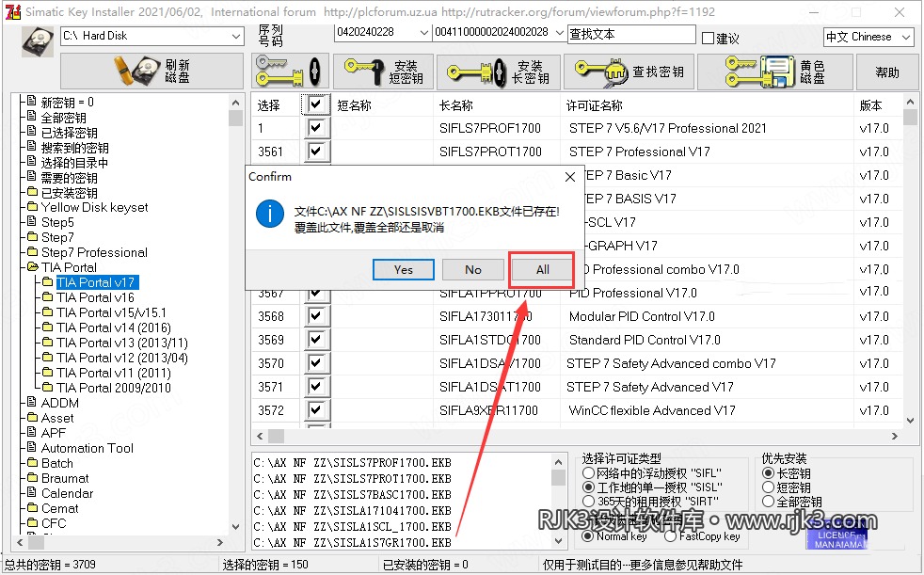Click the key table horizontal scrollbar
Image resolution: width=924 pixels, height=575 pixels.
[576, 436]
